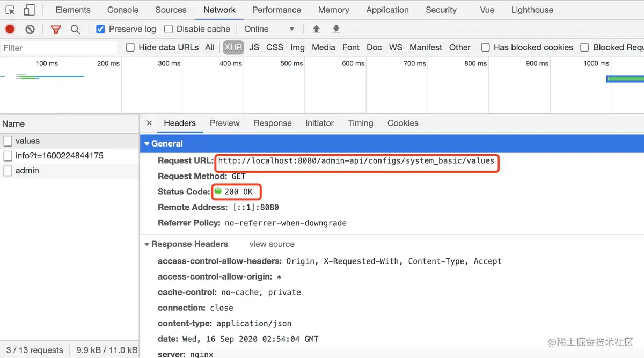The height and width of the screenshot is (358, 644).
Task: Switch to the Lighthouse panel
Action: tap(532, 10)
